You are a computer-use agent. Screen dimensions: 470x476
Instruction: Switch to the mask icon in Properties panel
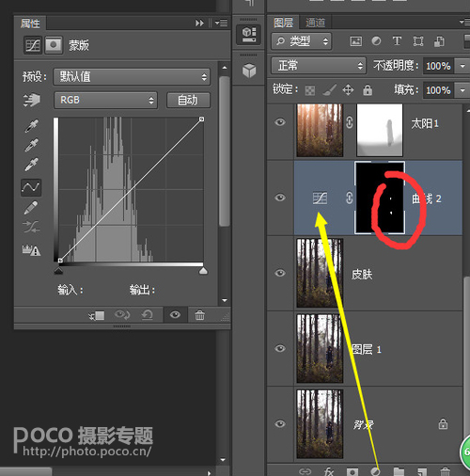click(54, 45)
